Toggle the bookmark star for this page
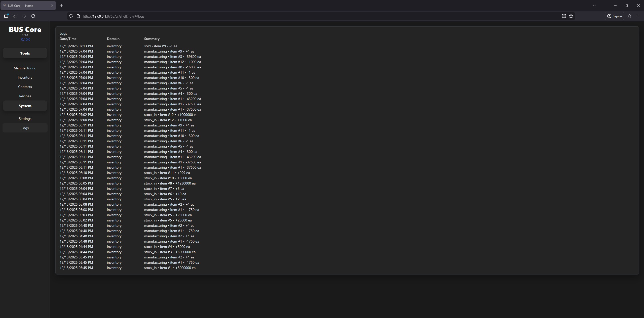 coord(571,16)
